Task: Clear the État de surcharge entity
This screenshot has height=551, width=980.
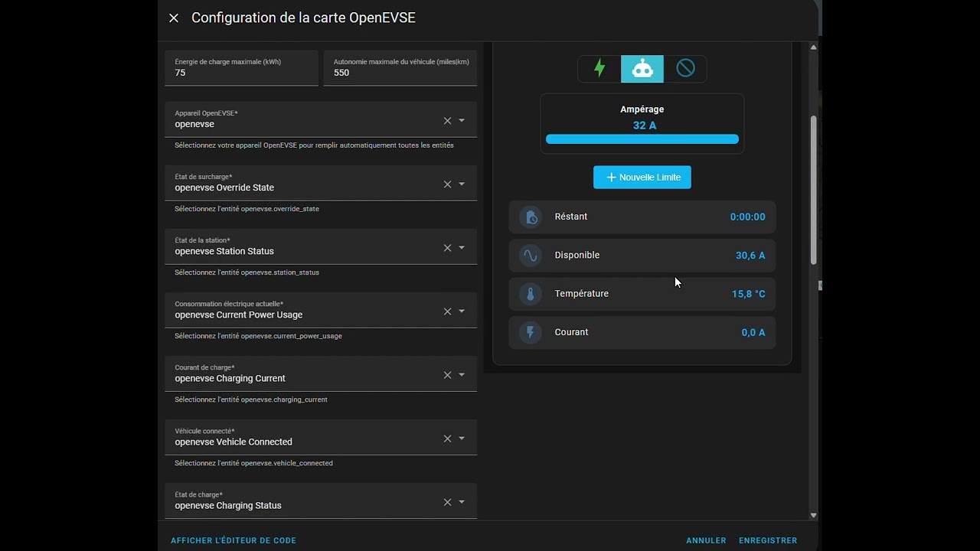Action: click(x=447, y=184)
